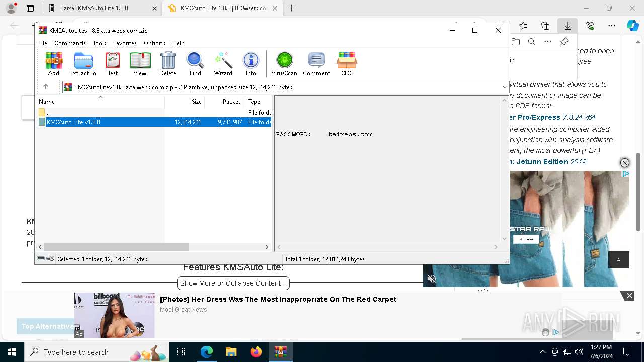Open downloads panel more options
This screenshot has width=644, height=362.
(548, 42)
